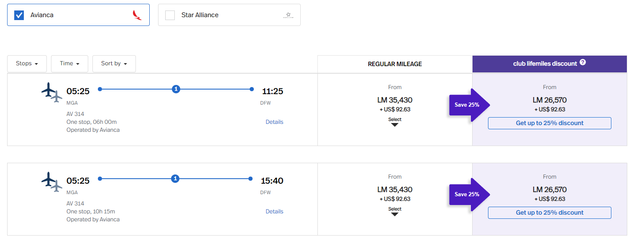The width and height of the screenshot is (644, 241).
Task: Click the AV 314 flight number of the 10h 15m flight
Action: pos(75,204)
